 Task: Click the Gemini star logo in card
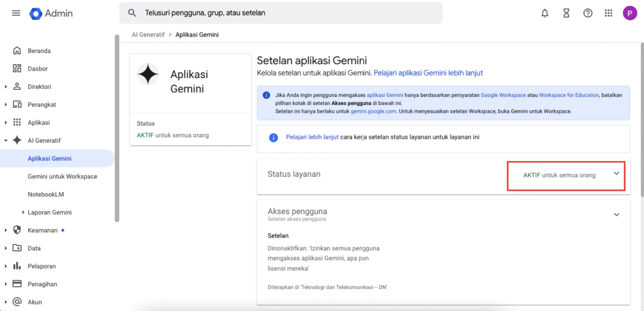pyautogui.click(x=148, y=74)
